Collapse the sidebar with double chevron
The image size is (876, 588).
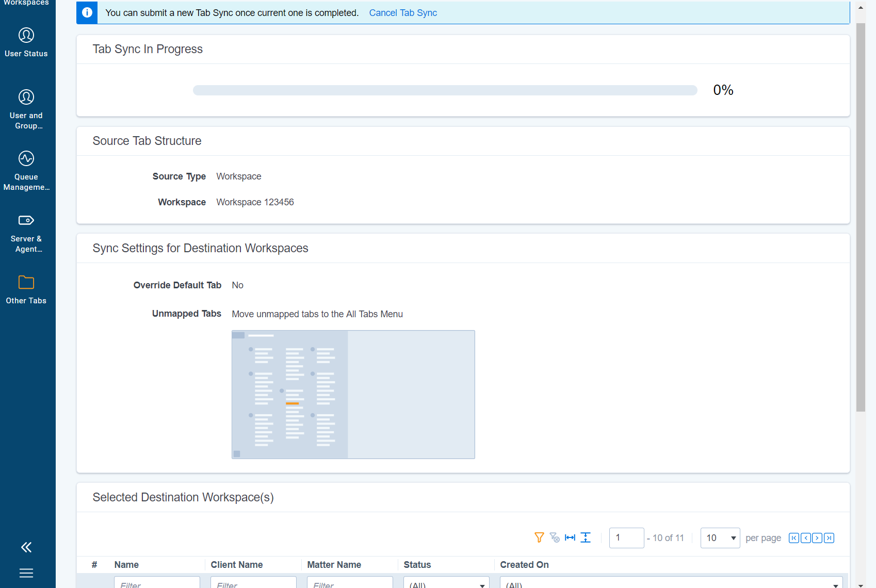(x=26, y=547)
